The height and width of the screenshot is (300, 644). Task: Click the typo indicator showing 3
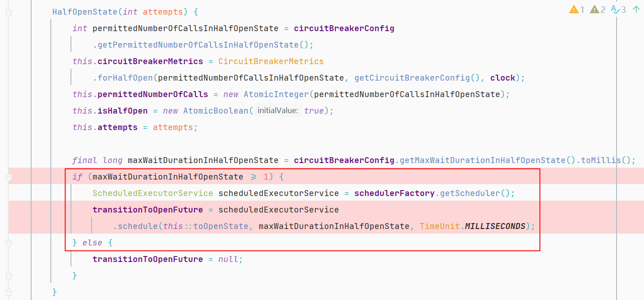coord(618,9)
